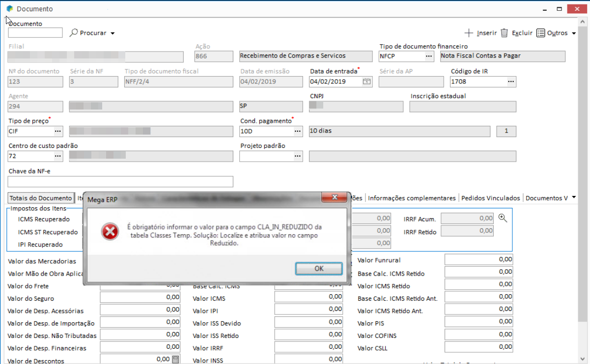The height and width of the screenshot is (364, 590).
Task: Open lookup for Tipo de documento financeiro
Action: (x=429, y=56)
